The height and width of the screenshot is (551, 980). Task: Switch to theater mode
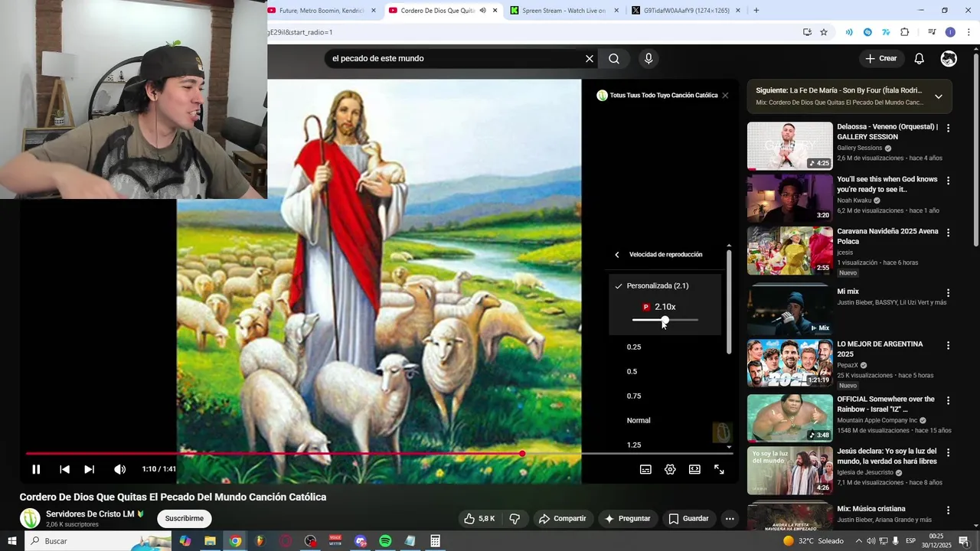click(694, 469)
